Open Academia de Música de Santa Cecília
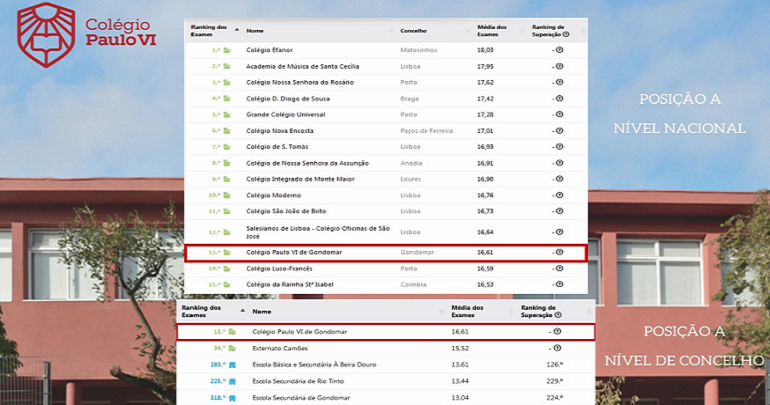The height and width of the screenshot is (405, 770). [302, 66]
